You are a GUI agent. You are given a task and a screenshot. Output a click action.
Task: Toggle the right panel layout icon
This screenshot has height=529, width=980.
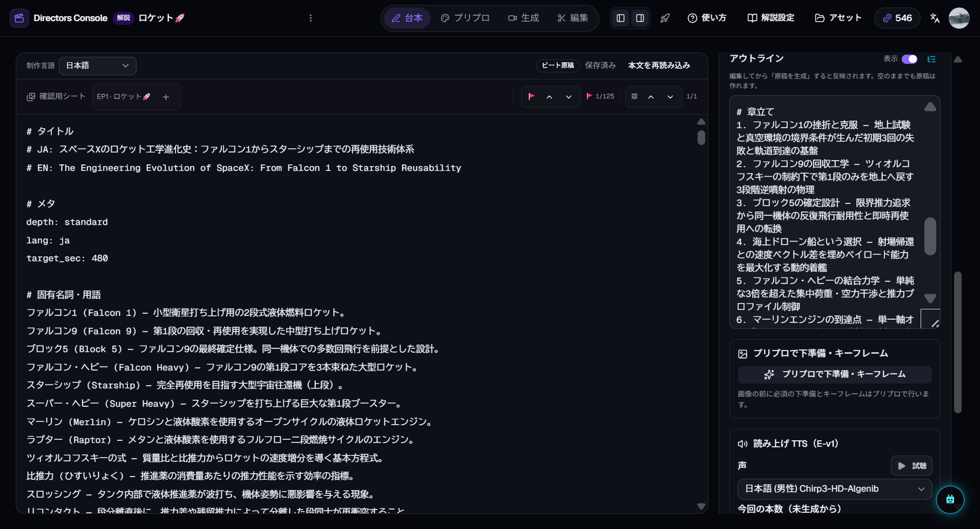(x=640, y=18)
